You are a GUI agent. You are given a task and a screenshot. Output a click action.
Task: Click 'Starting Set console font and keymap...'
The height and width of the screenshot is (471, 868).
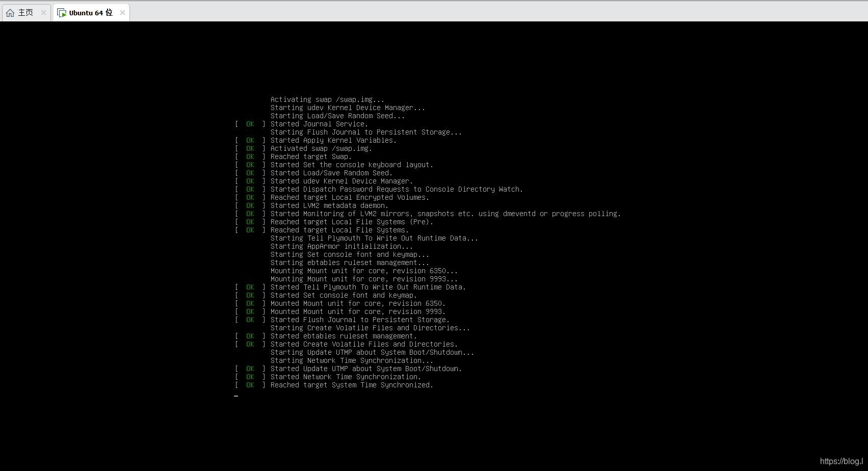click(x=350, y=254)
